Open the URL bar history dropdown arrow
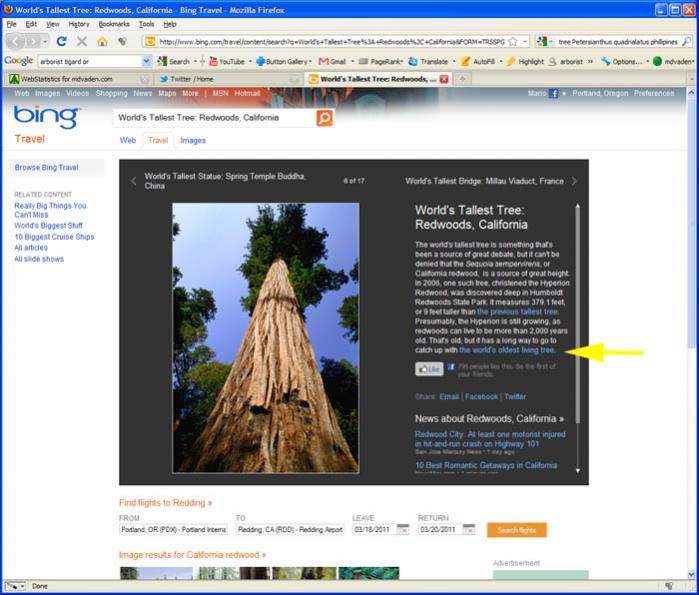The height and width of the screenshot is (595, 699). pos(525,42)
